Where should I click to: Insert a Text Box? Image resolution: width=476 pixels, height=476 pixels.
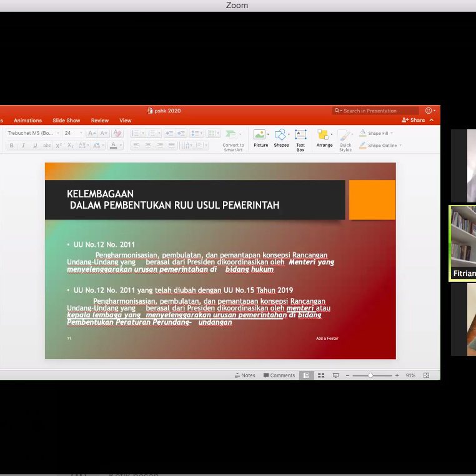(x=300, y=137)
